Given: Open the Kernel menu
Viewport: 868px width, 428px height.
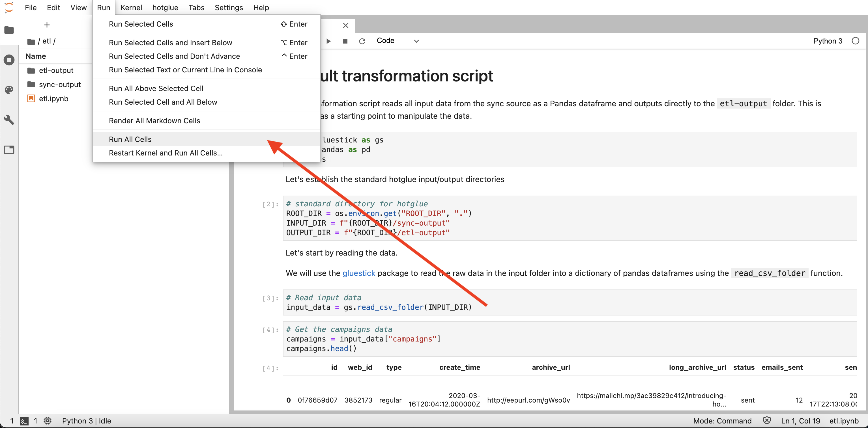Looking at the screenshot, I should coord(131,7).
